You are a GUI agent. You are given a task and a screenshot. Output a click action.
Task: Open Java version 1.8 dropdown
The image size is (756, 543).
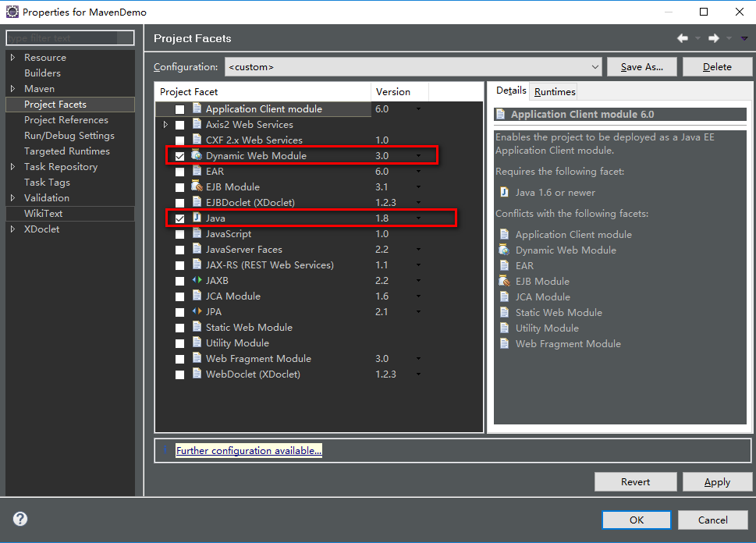(418, 218)
